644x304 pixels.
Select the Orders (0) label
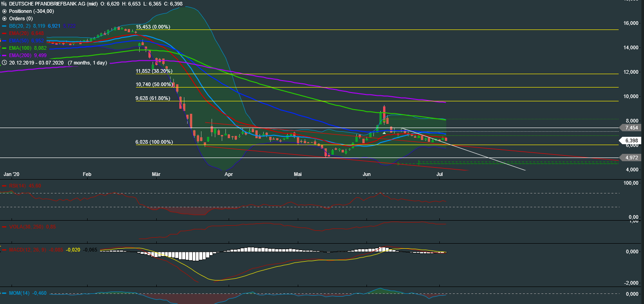[x=20, y=18]
